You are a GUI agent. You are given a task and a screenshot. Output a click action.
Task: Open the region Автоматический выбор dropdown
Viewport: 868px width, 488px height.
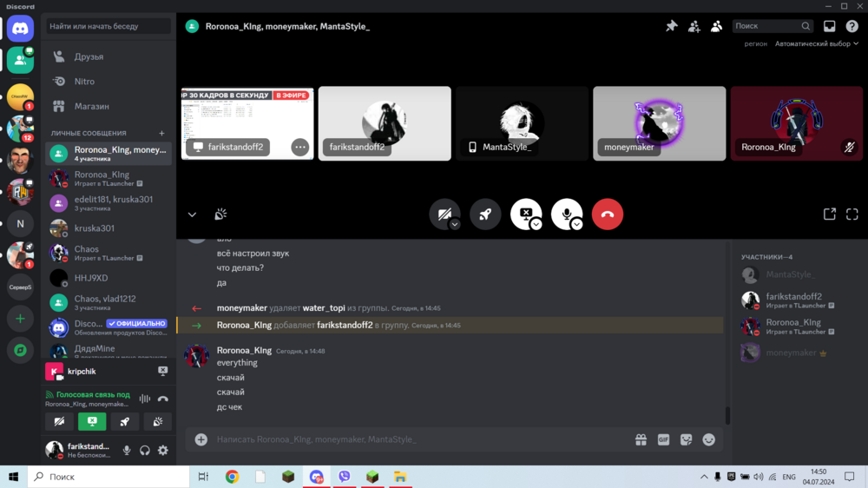[x=817, y=43]
